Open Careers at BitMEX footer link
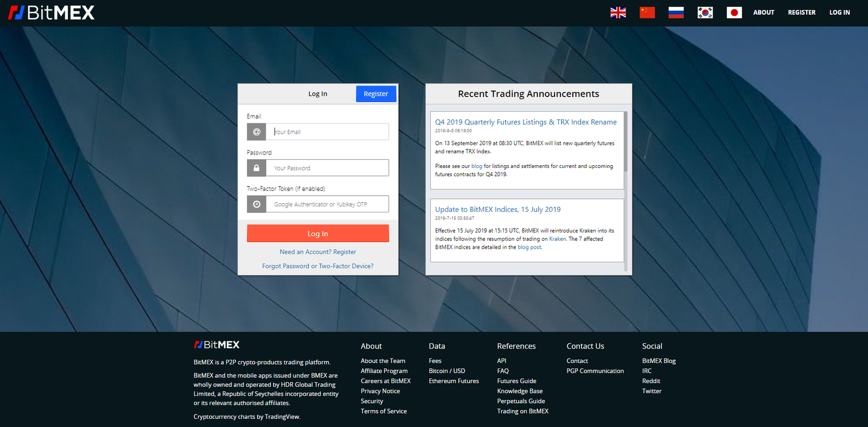The height and width of the screenshot is (427, 868). point(386,381)
